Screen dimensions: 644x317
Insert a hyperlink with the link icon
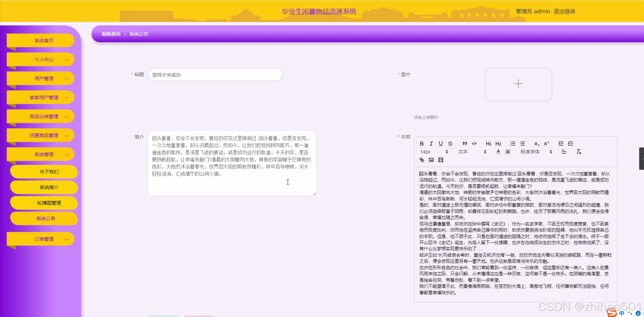(422, 160)
